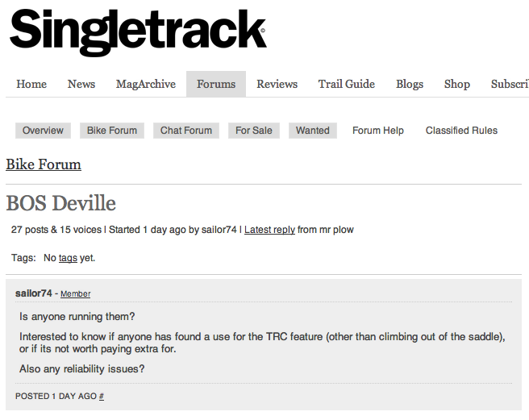The image size is (529, 420).
Task: Jump to the Latest reply
Action: pyautogui.click(x=269, y=230)
